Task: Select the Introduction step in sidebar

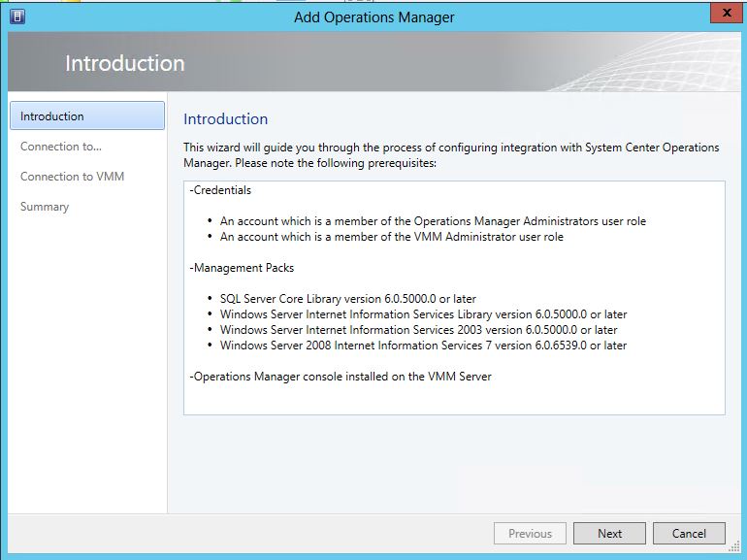Action: click(87, 116)
